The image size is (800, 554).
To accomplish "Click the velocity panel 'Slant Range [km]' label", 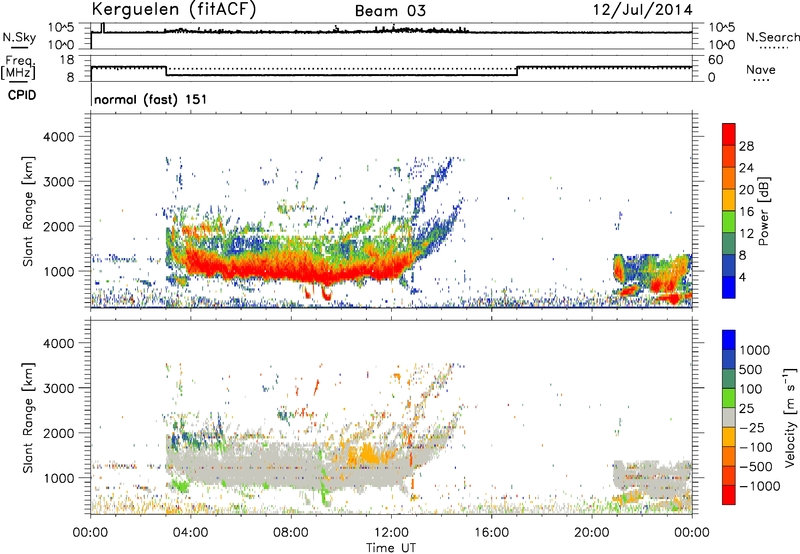I will (x=28, y=418).
